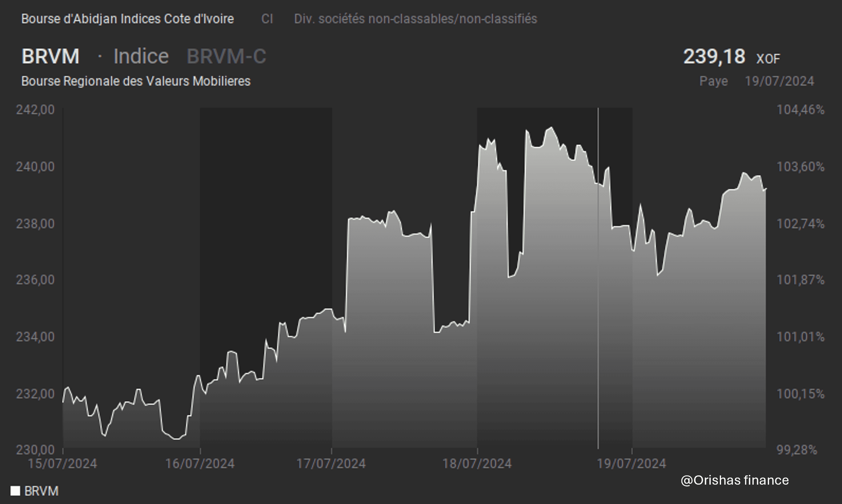842x504 pixels.
Task: Click the 101,01% right axis label
Action: coord(800,337)
